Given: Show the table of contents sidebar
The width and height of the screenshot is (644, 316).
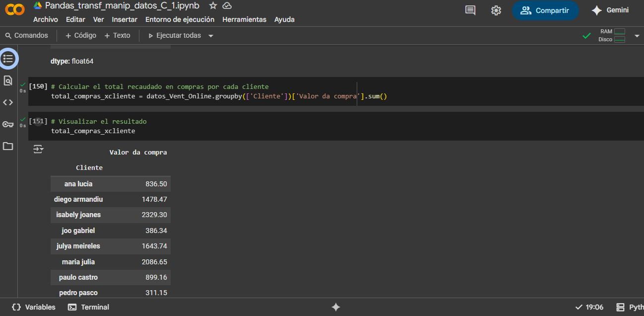Looking at the screenshot, I should tap(8, 59).
